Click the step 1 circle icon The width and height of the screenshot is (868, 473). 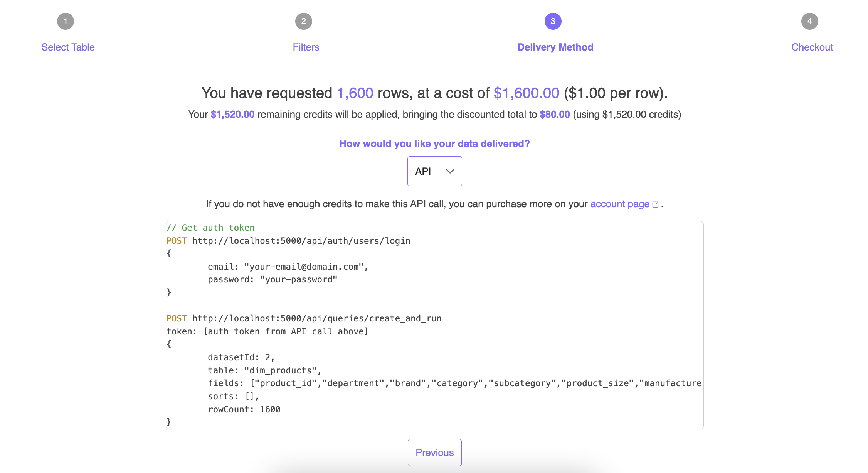pyautogui.click(x=66, y=21)
